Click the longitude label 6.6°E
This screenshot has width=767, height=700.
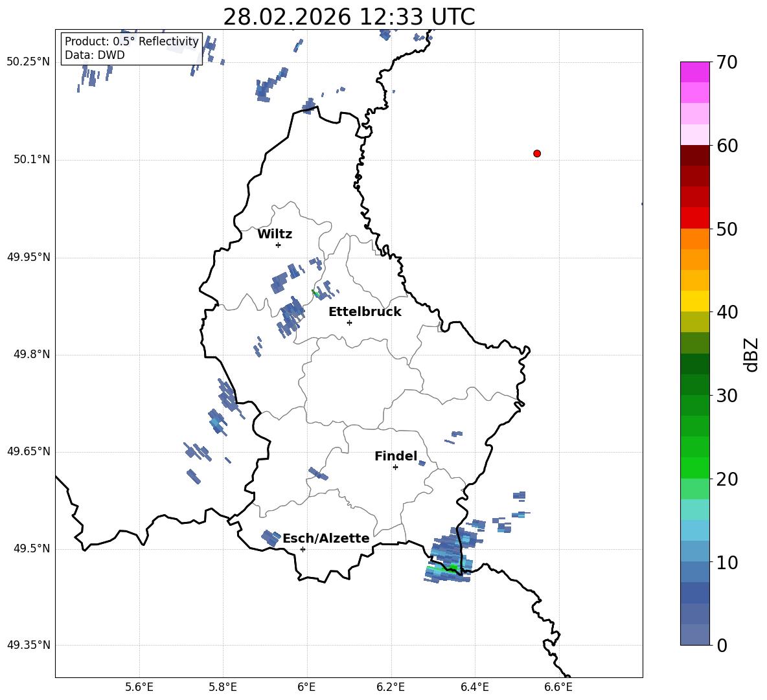click(558, 687)
